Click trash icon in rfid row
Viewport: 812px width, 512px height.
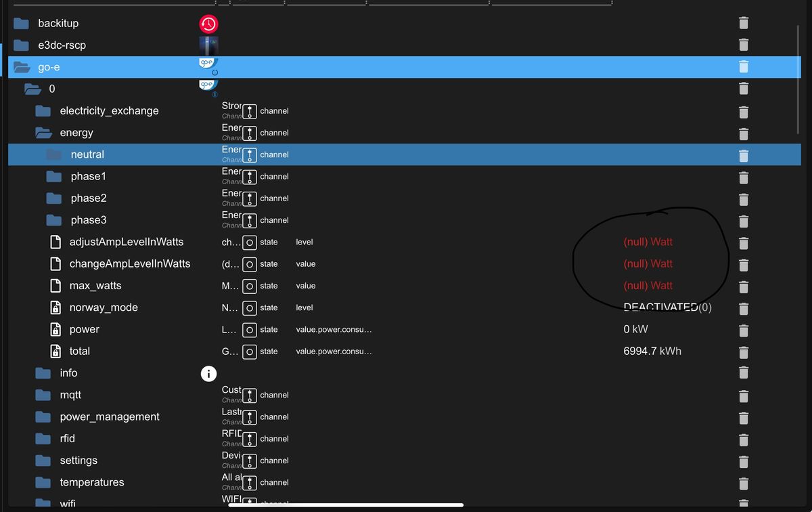pyautogui.click(x=743, y=439)
